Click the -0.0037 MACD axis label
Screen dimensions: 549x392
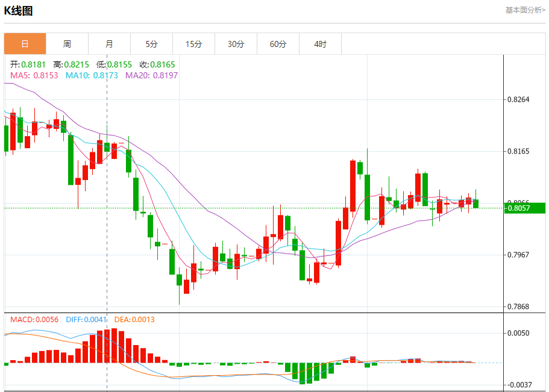pyautogui.click(x=518, y=385)
